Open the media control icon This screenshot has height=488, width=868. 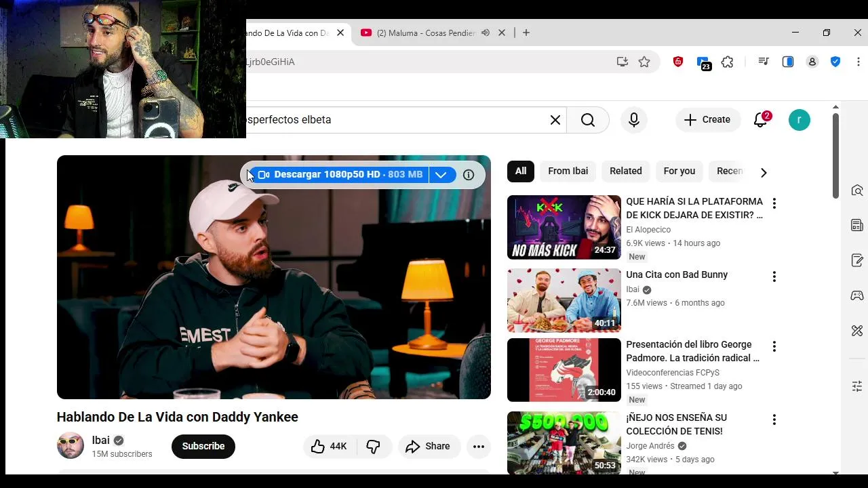point(764,62)
